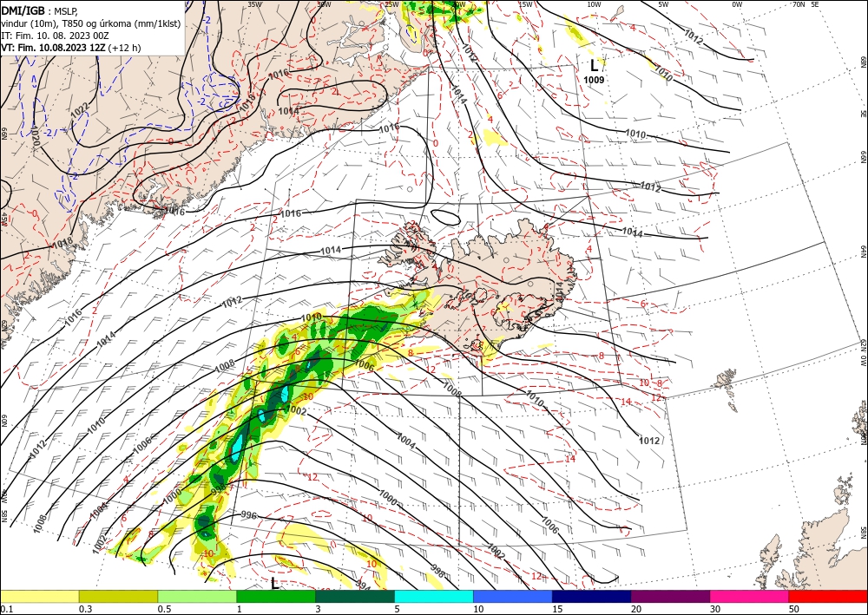The width and height of the screenshot is (868, 615).
Task: Click the '0.3' legend value
Action: 85,609
